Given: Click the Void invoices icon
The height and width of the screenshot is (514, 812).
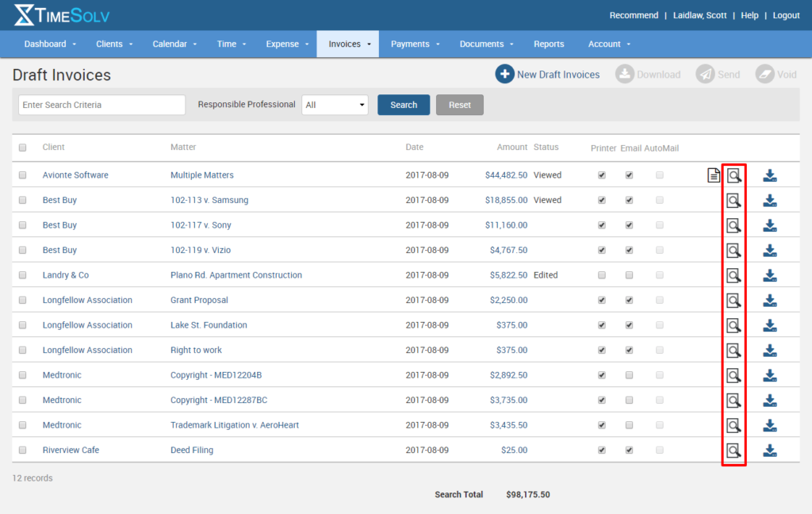Looking at the screenshot, I should tap(763, 74).
